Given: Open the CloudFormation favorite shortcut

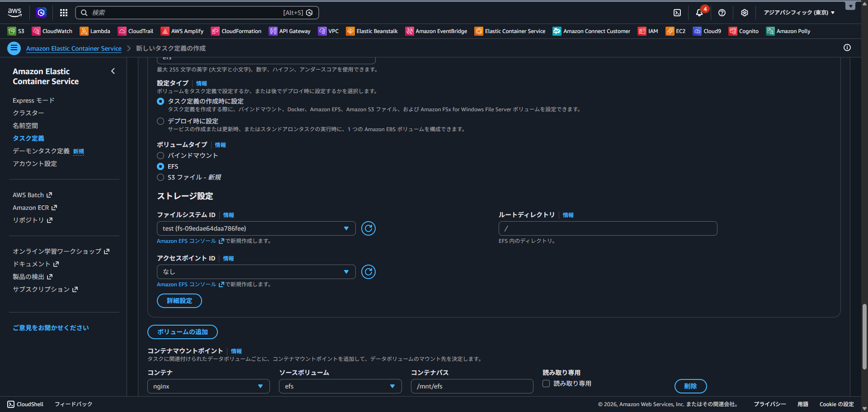Looking at the screenshot, I should (x=236, y=31).
